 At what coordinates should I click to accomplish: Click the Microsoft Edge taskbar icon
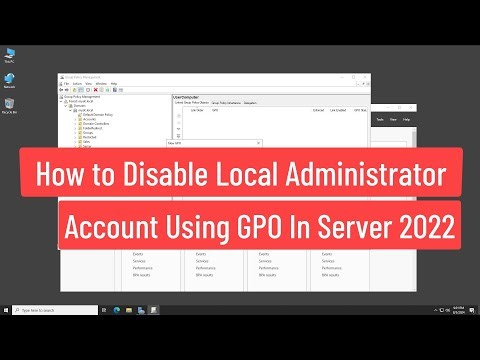pyautogui.click(x=117, y=310)
